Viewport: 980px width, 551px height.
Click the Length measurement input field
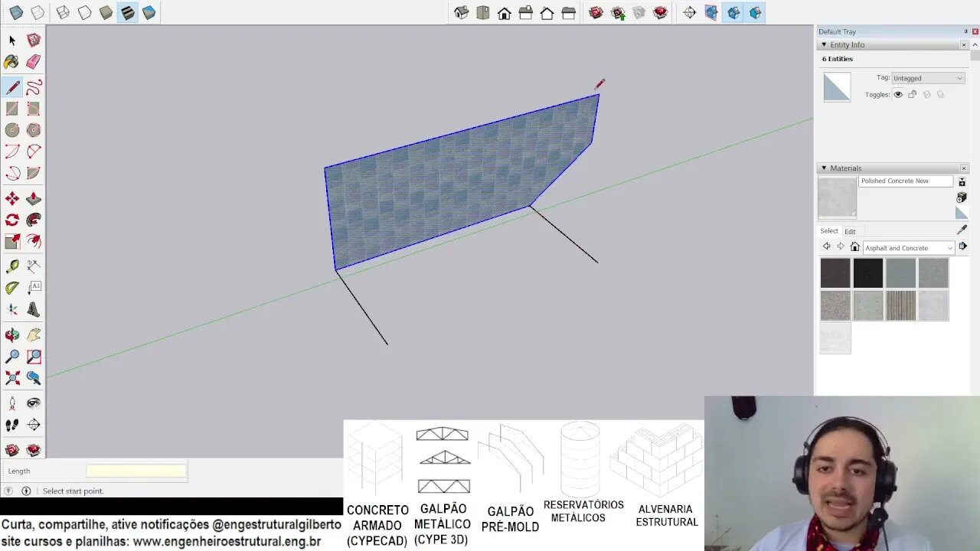pyautogui.click(x=136, y=471)
